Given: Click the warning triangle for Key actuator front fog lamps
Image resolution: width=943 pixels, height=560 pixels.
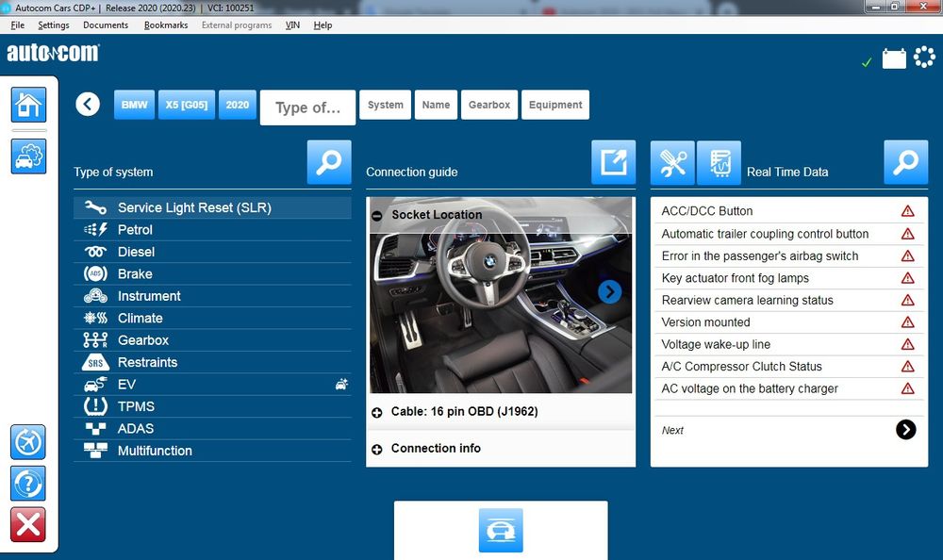Looking at the screenshot, I should (x=907, y=278).
